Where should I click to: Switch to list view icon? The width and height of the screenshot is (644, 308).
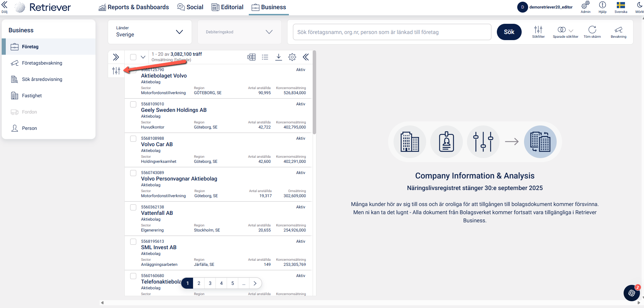click(265, 57)
